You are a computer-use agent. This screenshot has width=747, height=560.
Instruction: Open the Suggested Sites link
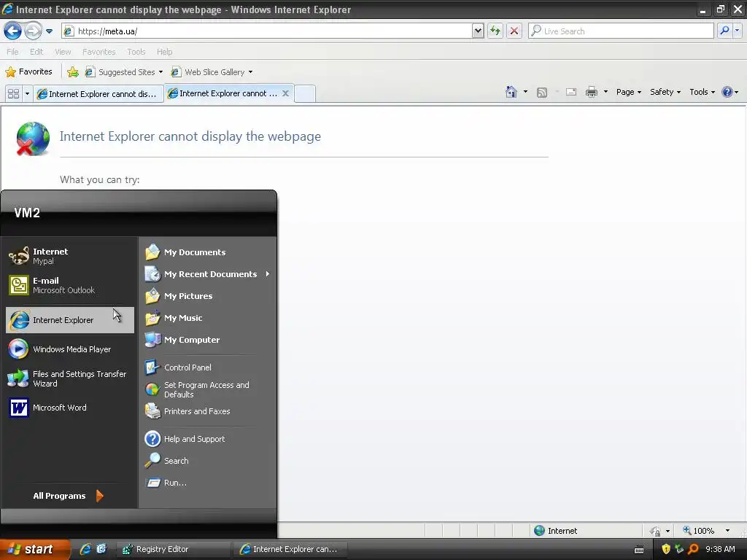(123, 72)
